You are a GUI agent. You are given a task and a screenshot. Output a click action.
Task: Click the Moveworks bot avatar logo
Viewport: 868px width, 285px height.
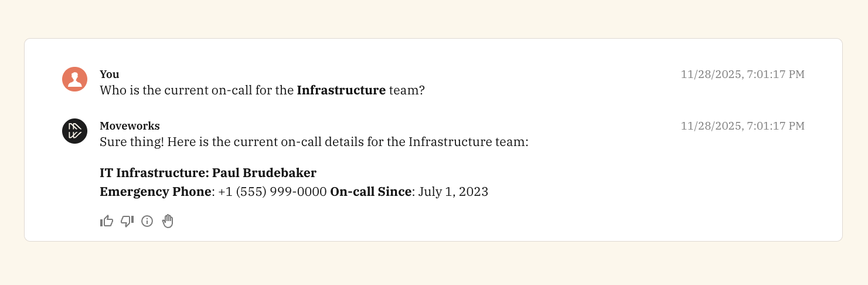[75, 131]
